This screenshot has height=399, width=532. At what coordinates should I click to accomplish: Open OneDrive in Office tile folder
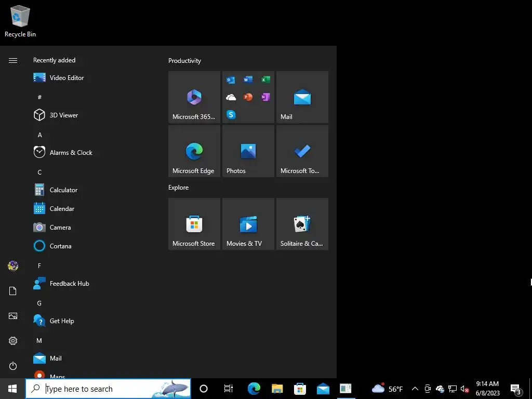[231, 97]
